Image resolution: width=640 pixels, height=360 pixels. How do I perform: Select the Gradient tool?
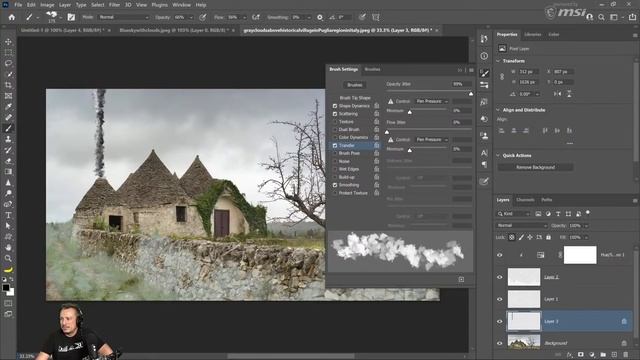tap(8, 172)
